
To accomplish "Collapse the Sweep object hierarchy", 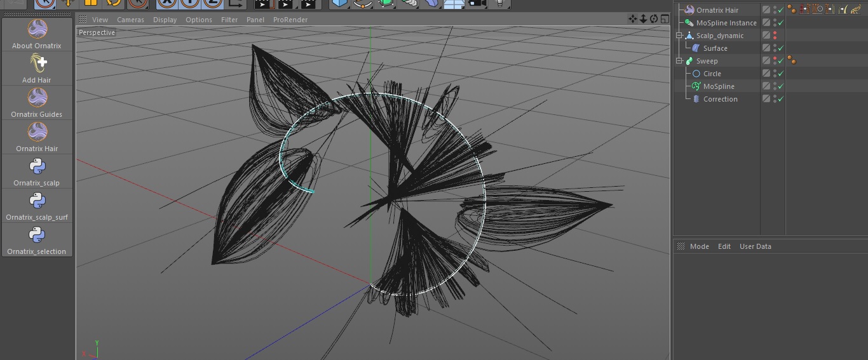I will pos(679,61).
